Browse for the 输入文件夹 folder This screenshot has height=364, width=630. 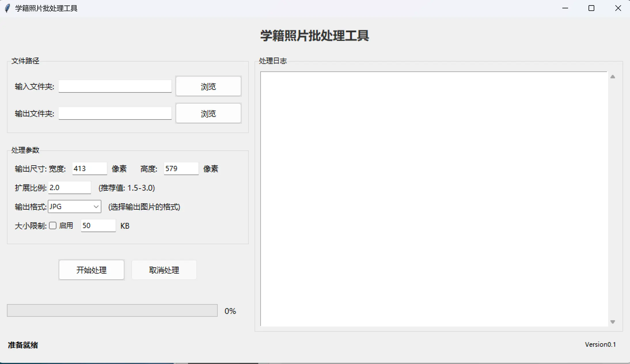208,86
